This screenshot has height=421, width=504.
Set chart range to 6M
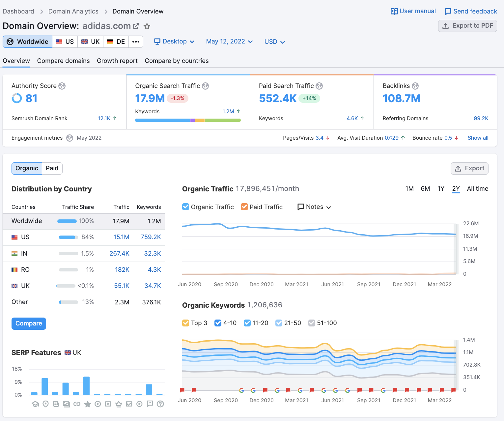click(x=425, y=189)
